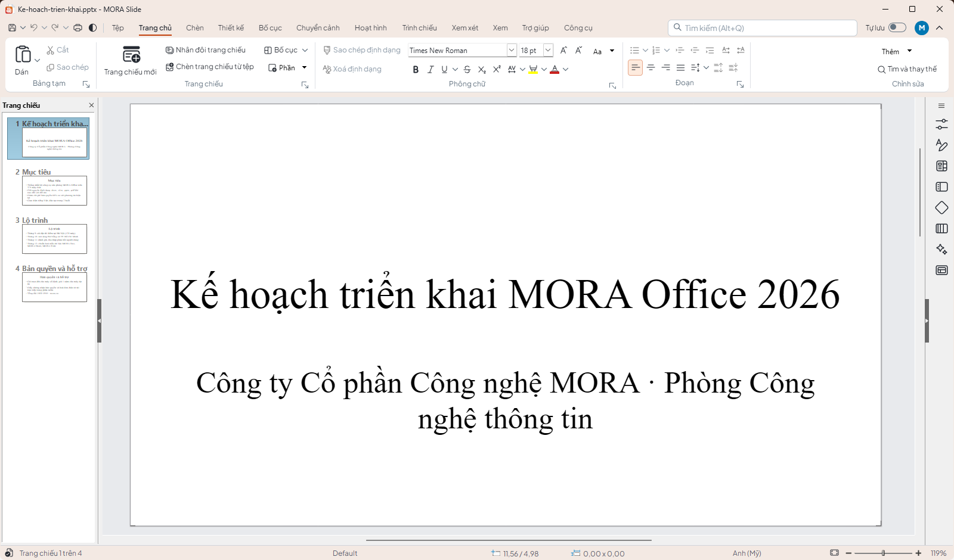
Task: Toggle Italic formatting
Action: tap(430, 70)
